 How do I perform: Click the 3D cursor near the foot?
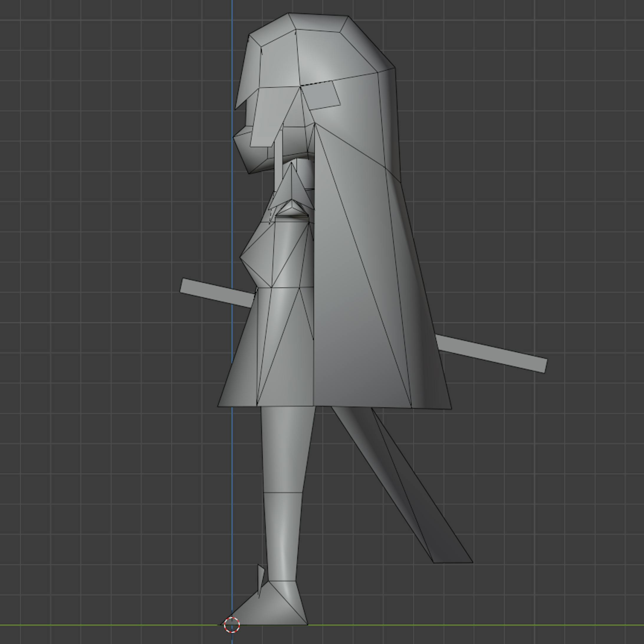click(x=232, y=625)
